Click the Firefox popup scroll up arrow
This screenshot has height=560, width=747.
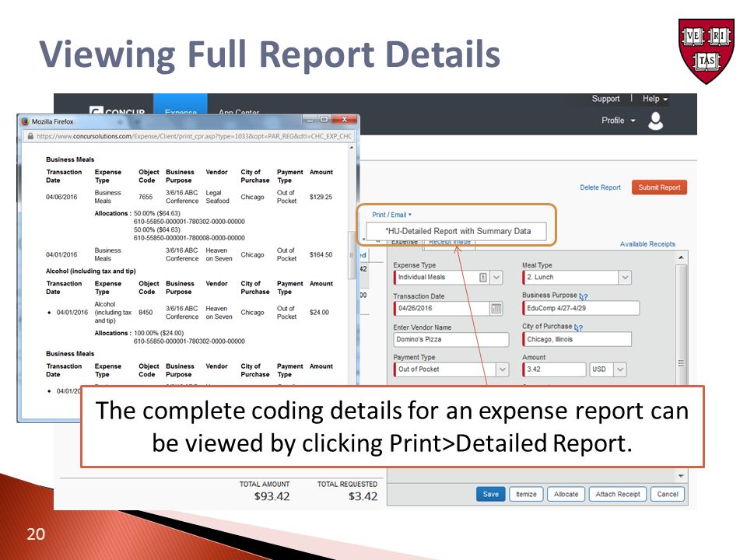tap(352, 148)
